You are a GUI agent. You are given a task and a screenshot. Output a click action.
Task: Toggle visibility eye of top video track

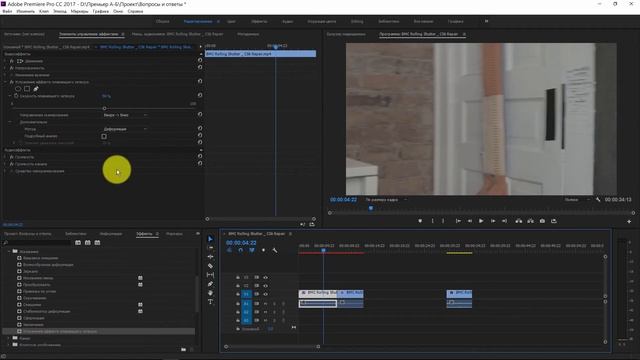(x=266, y=278)
